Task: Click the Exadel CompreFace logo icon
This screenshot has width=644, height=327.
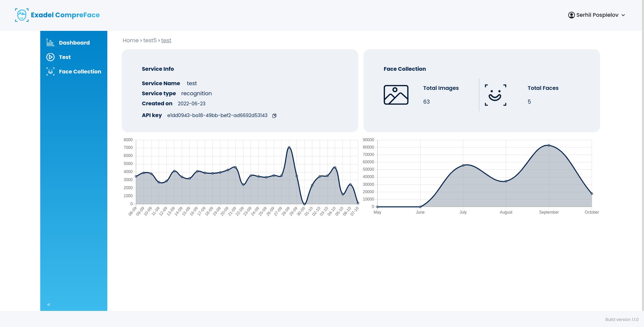Action: click(x=21, y=15)
